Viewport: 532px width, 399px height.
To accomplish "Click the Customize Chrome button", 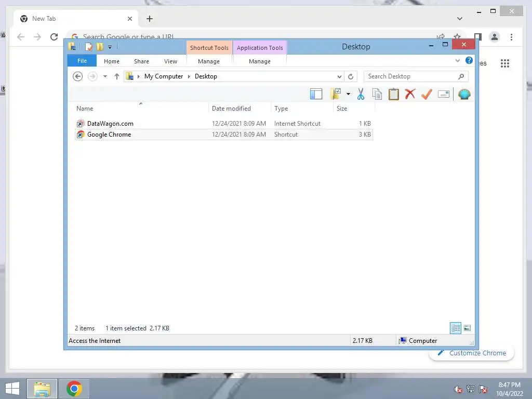I will 472,353.
